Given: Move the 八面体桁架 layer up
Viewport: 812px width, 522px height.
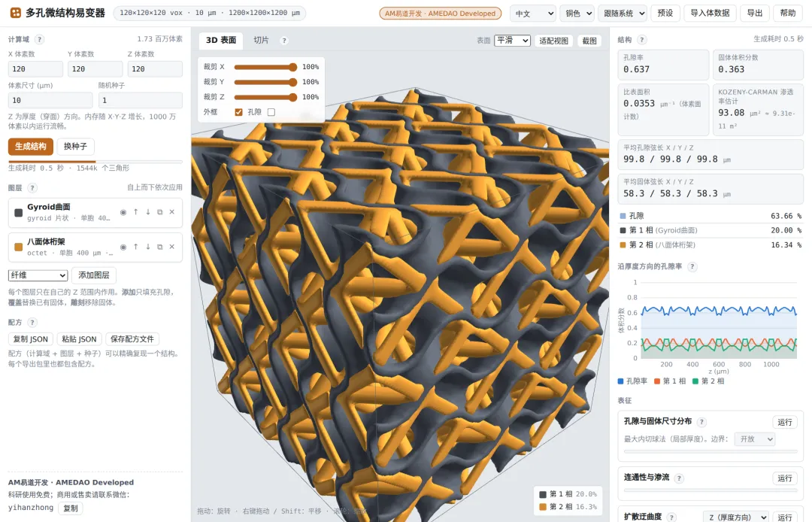Looking at the screenshot, I should [x=135, y=247].
